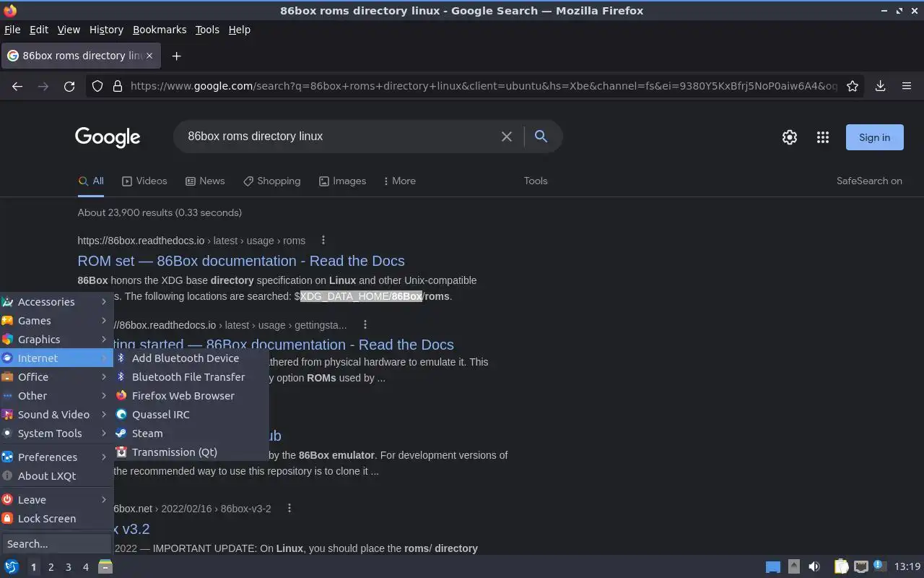
Task: Click the blue show desktop icon
Action: 773,567
